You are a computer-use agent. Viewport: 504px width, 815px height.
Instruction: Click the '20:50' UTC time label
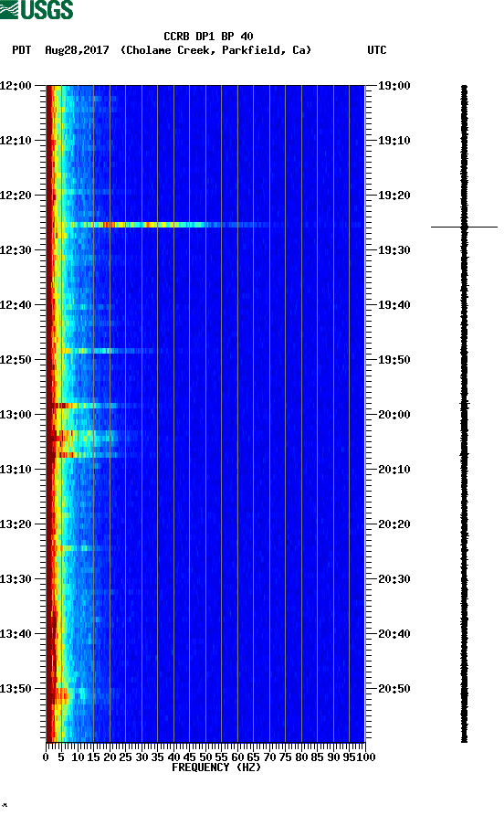tap(394, 689)
